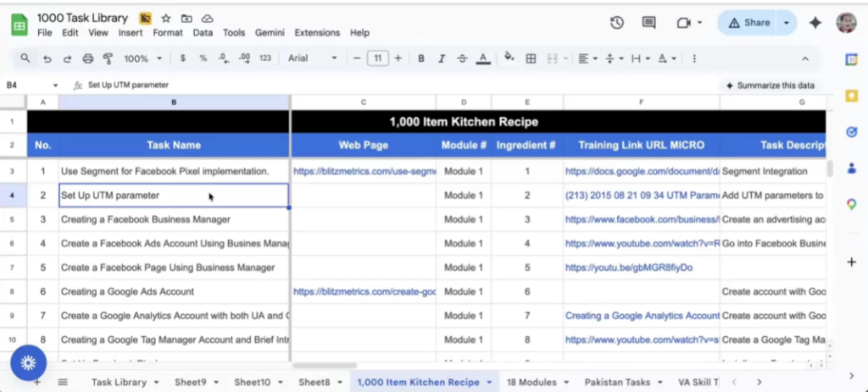Open the Arial font dropdown
Viewport: 868px width, 392px height.
tap(312, 58)
